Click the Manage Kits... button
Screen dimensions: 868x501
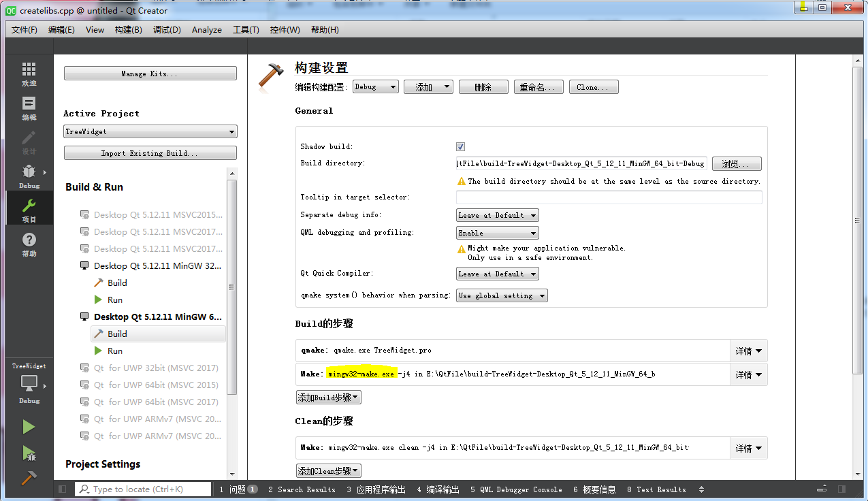click(x=150, y=74)
